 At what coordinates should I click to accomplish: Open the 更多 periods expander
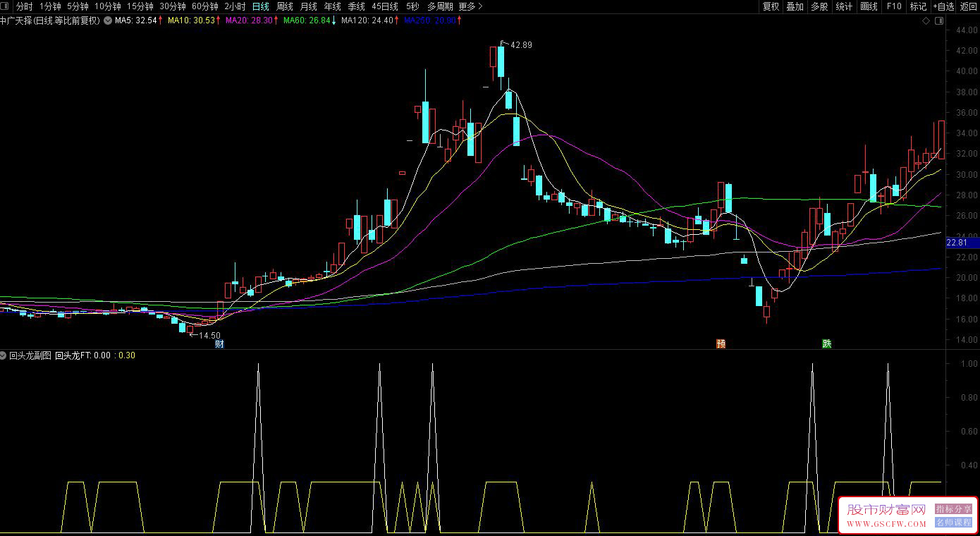tap(470, 6)
